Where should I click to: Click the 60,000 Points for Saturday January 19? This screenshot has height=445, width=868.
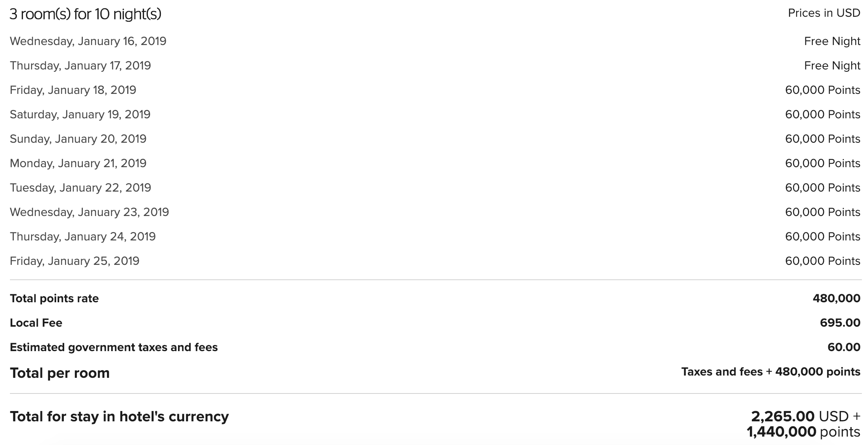click(823, 114)
